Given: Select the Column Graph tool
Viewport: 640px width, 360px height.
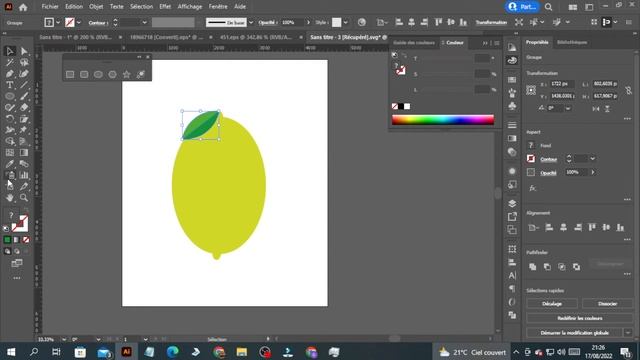Looking at the screenshot, I should (x=24, y=176).
